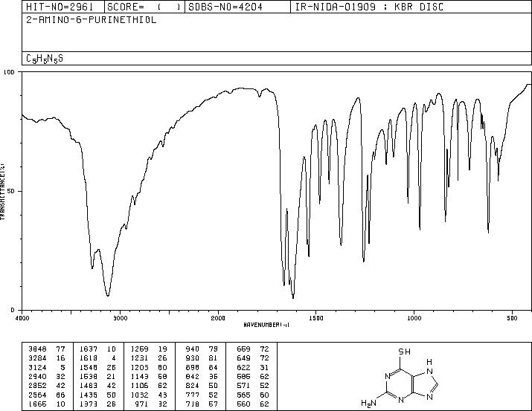Select the 1143 wavenumber in the peak table
The height and width of the screenshot is (411, 532).
click(x=139, y=376)
